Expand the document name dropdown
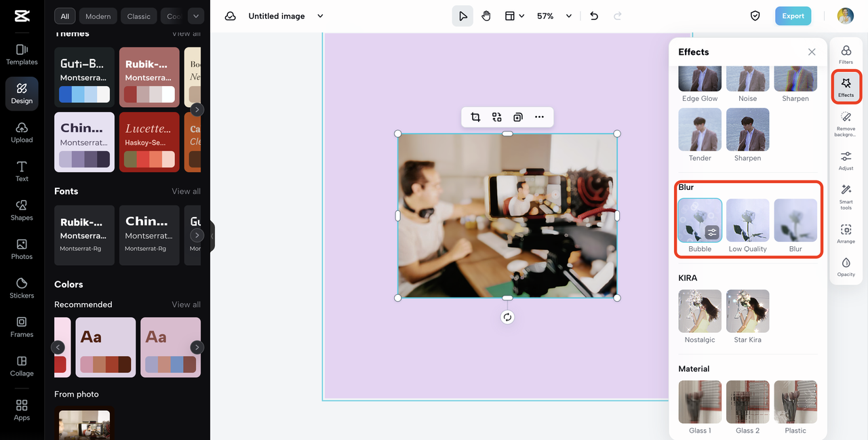 coord(321,16)
